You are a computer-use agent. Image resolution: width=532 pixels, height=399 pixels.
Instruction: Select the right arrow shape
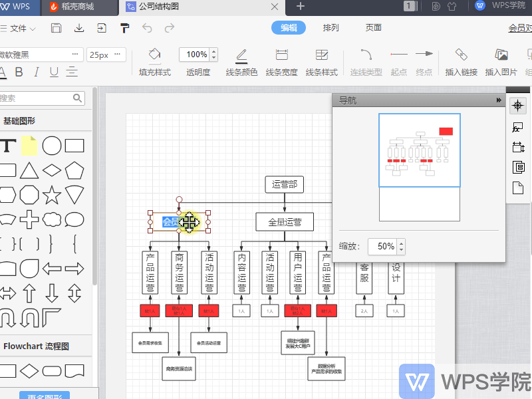tap(74, 269)
